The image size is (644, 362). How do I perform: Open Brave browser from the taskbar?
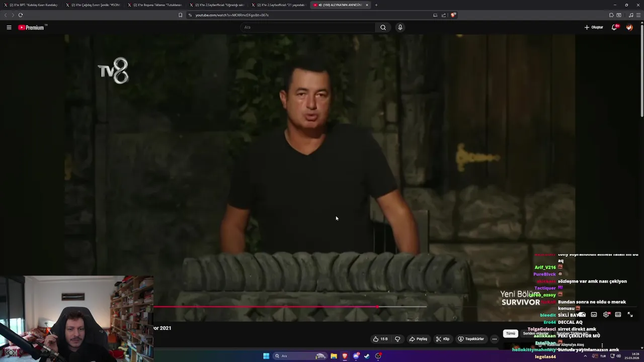click(x=345, y=356)
